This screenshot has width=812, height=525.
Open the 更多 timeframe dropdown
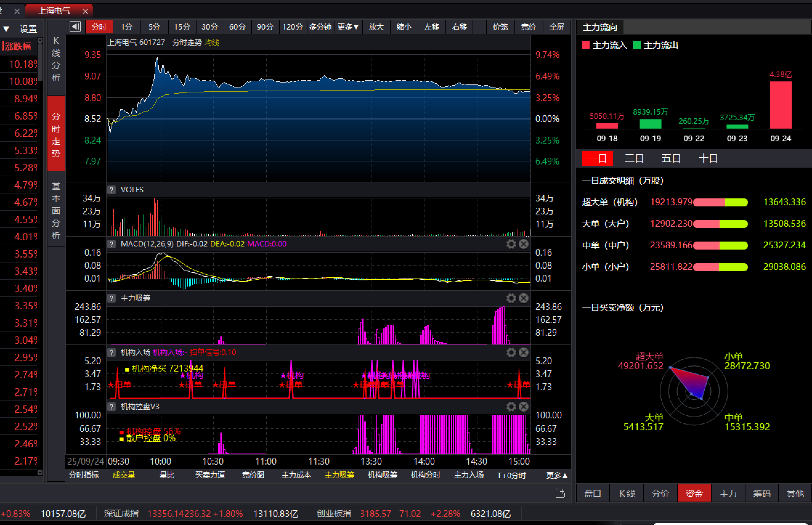(x=348, y=26)
